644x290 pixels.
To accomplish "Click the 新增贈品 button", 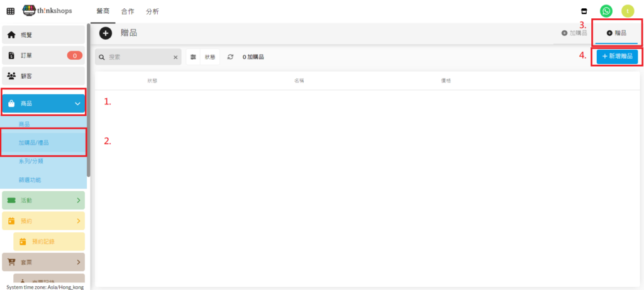I will click(617, 56).
